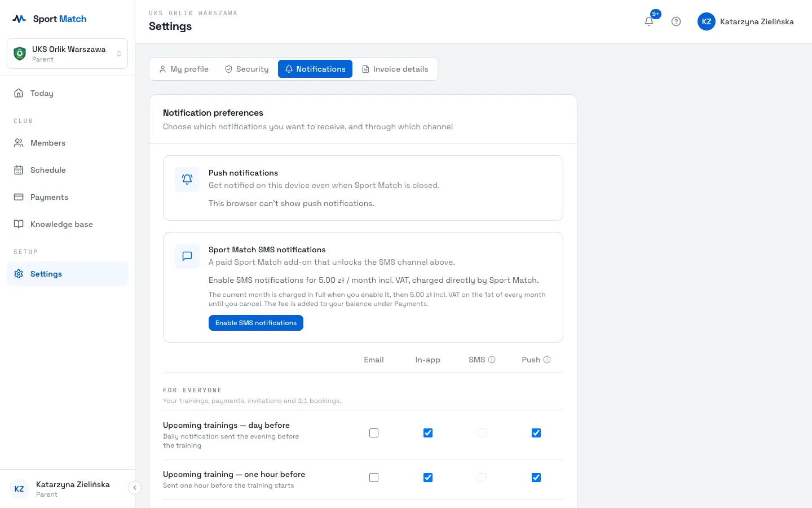
Task: Switch to the Security tab
Action: pyautogui.click(x=246, y=69)
